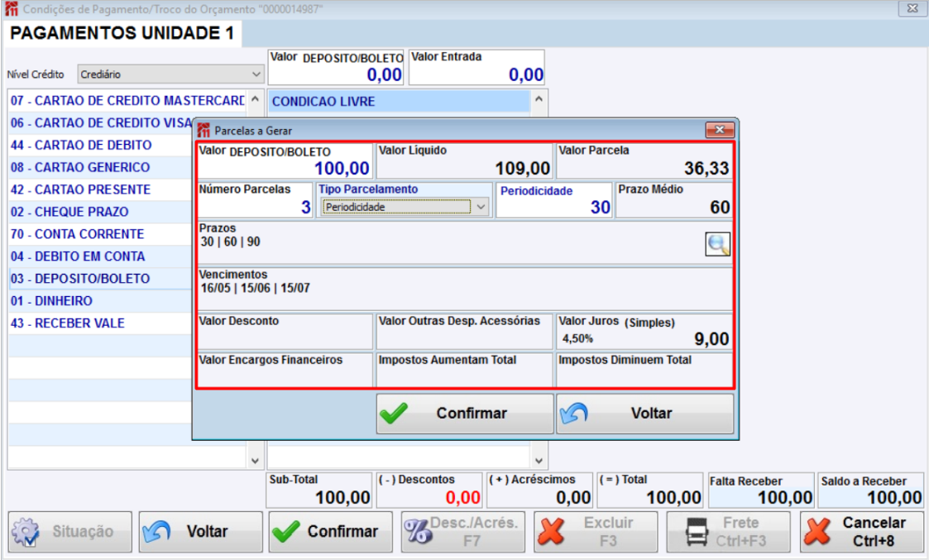Click the Número Parcelas field with 3
The height and width of the screenshot is (560, 929).
click(255, 200)
